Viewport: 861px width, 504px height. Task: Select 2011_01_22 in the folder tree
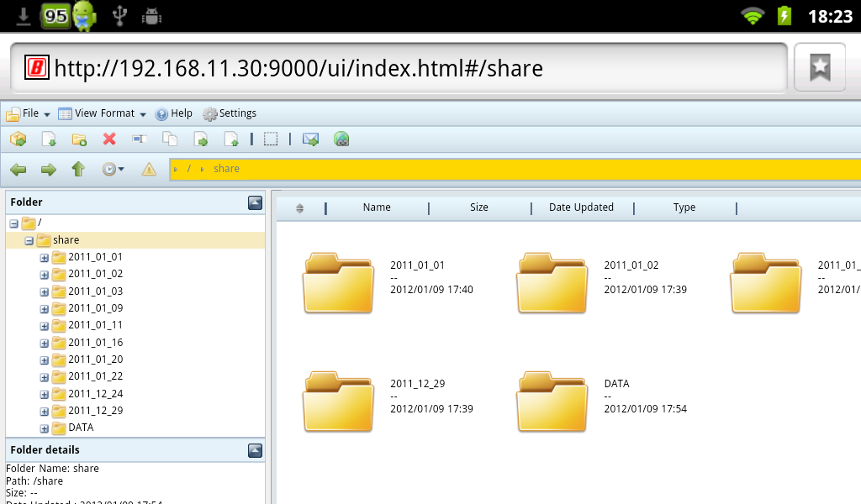pos(96,376)
